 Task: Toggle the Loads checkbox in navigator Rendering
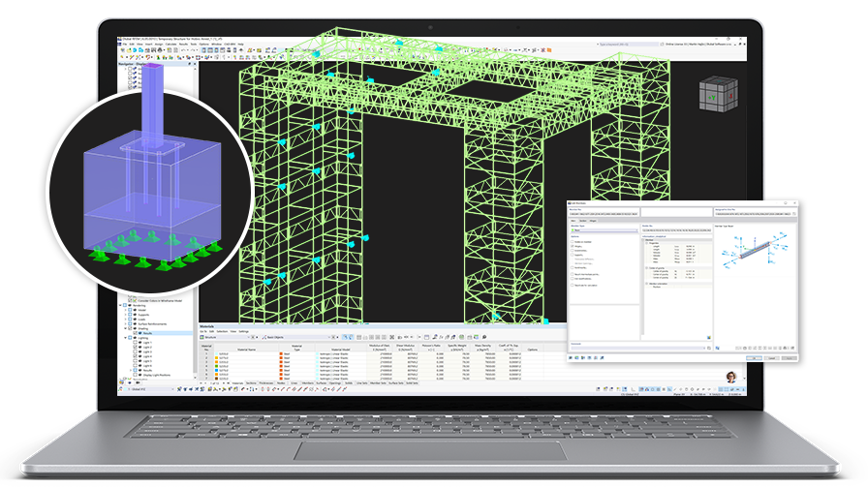[130, 320]
